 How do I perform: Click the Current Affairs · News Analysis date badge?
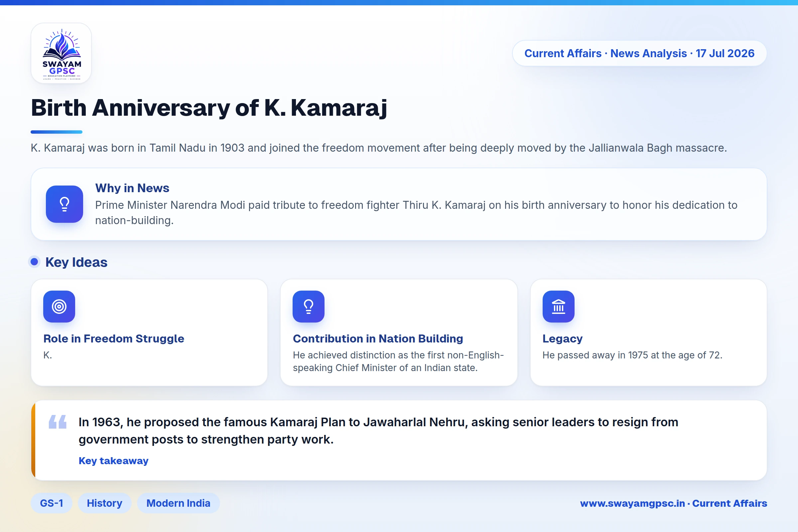pos(639,53)
